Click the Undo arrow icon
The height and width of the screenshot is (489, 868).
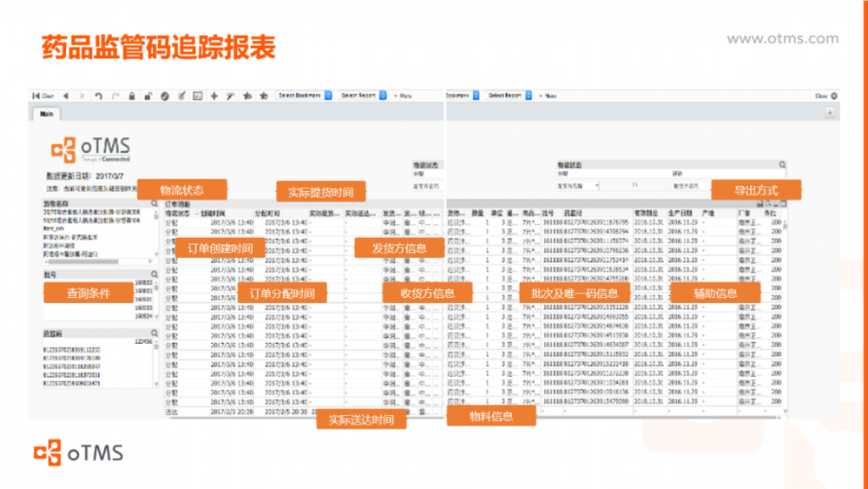(98, 96)
